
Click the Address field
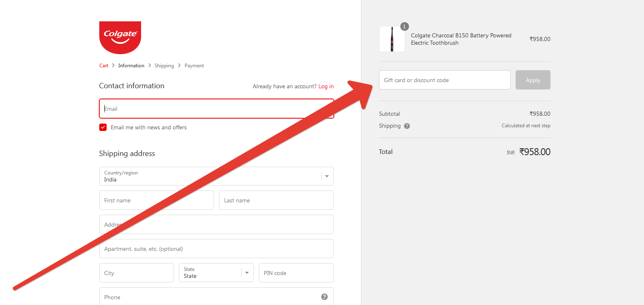(x=217, y=225)
